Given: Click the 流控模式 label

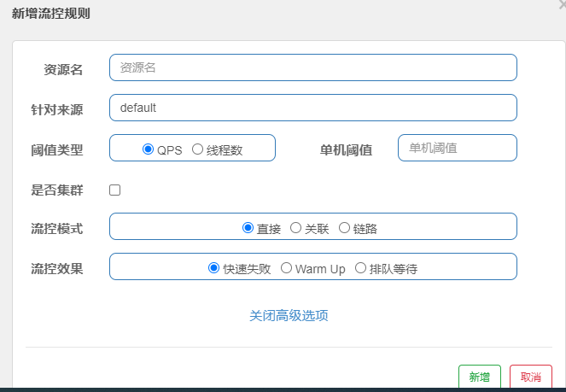Looking at the screenshot, I should coord(57,229).
